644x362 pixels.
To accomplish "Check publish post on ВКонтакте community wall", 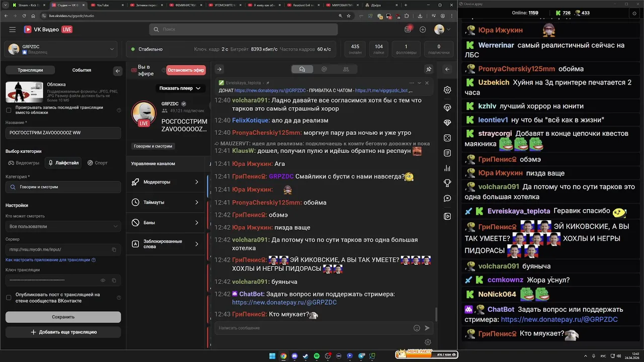I will pos(9,298).
